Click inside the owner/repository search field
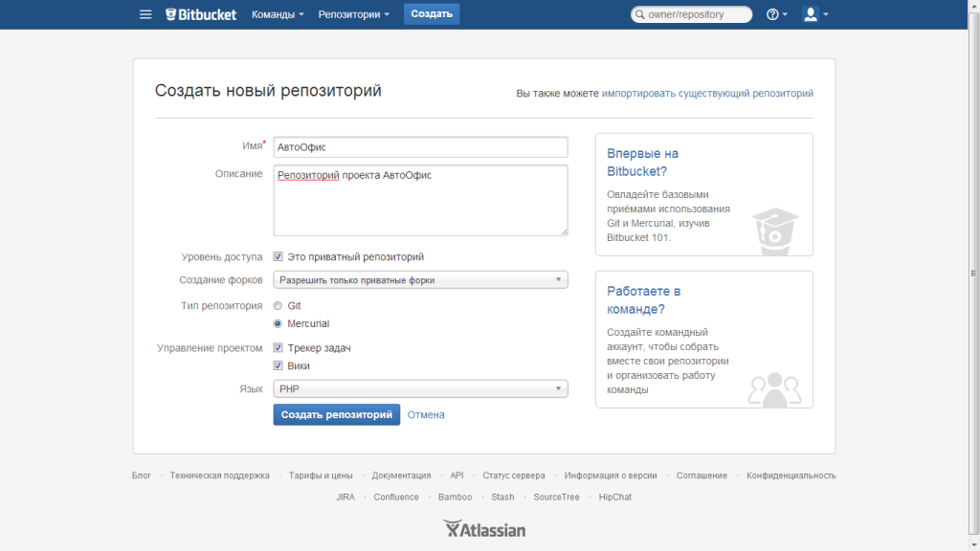 [694, 13]
